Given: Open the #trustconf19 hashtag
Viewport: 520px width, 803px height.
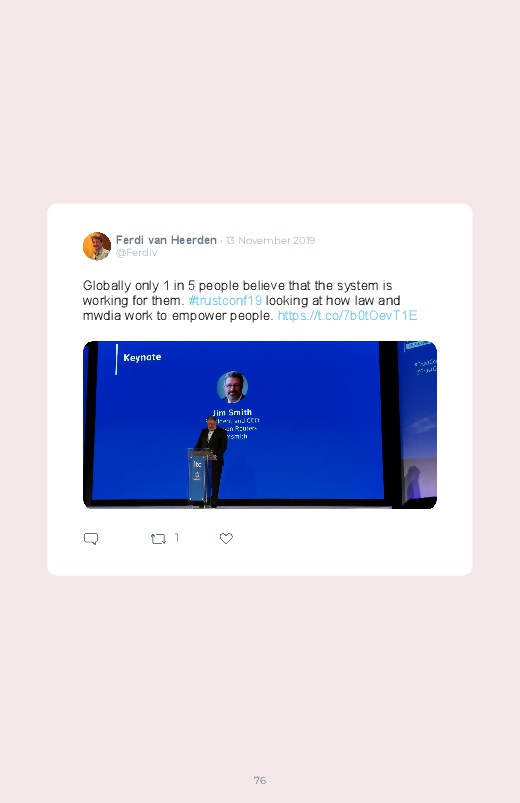Looking at the screenshot, I should 225,301.
